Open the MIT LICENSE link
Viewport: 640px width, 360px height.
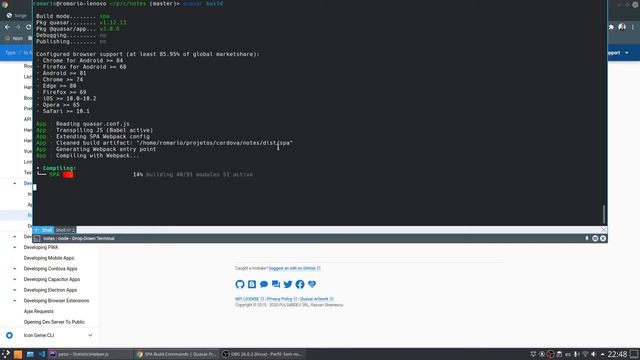(x=249, y=299)
